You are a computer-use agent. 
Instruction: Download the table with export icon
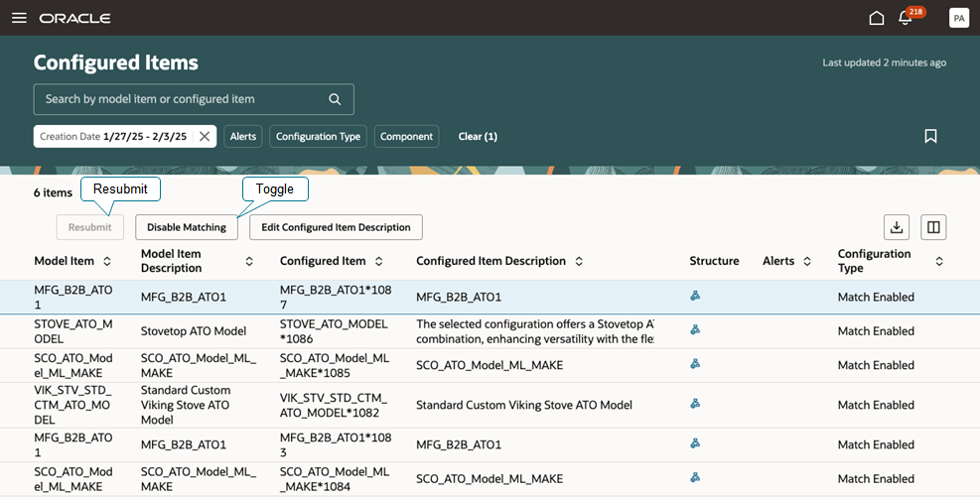coord(897,227)
